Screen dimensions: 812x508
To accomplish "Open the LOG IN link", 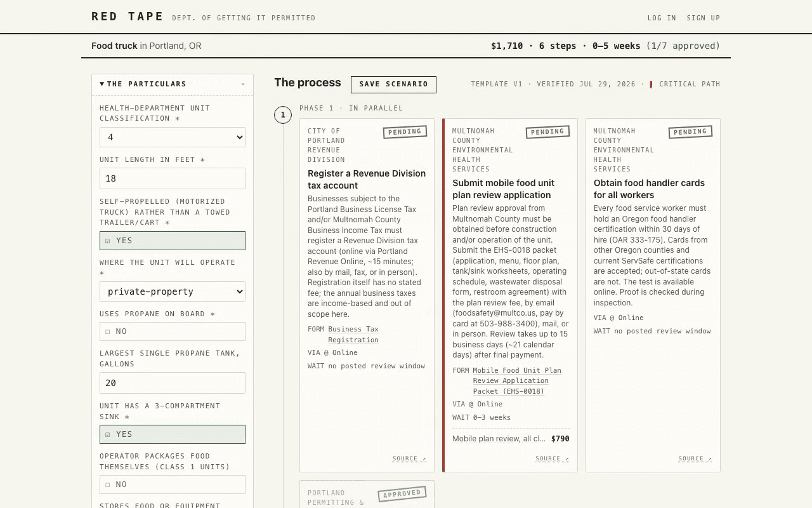I will [x=662, y=18].
